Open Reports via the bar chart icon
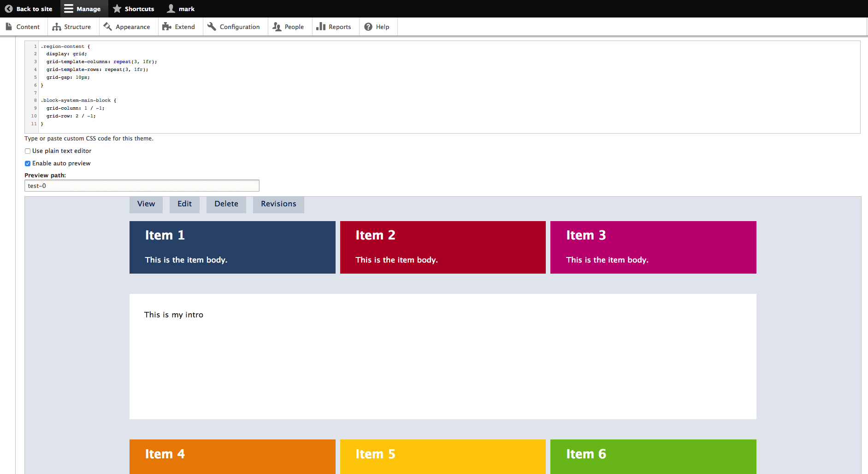This screenshot has width=868, height=474. point(321,27)
